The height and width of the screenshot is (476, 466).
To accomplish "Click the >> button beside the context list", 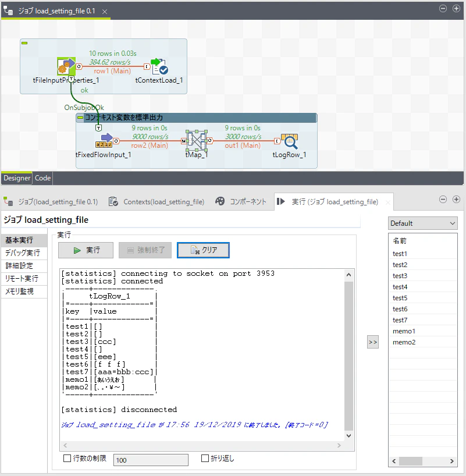I will coord(373,342).
